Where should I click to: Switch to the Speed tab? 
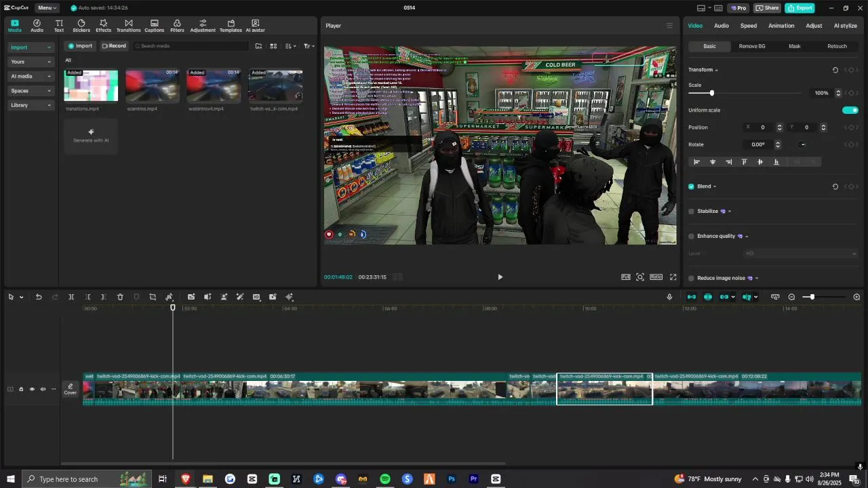tap(749, 26)
